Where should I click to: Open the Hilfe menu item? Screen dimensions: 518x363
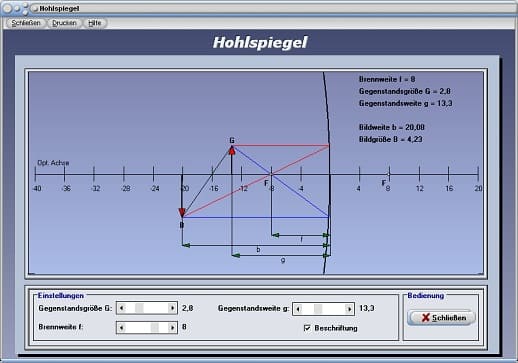pos(95,23)
